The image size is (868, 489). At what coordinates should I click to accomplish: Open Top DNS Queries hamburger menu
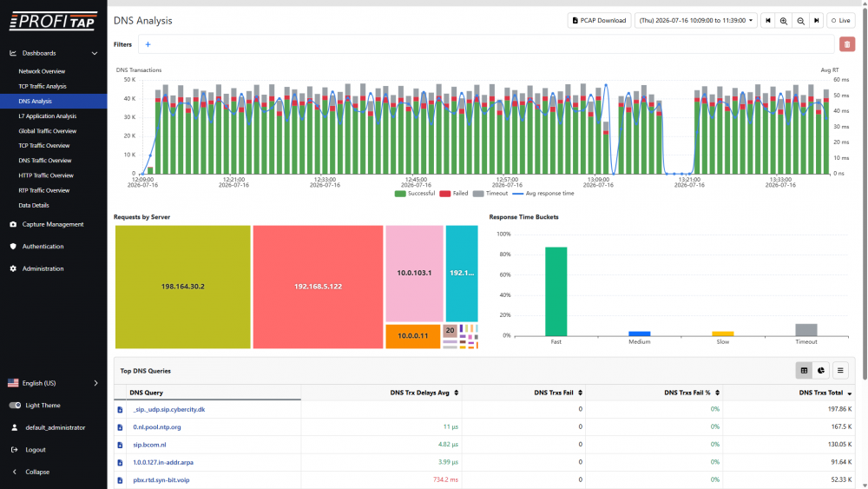tap(840, 371)
